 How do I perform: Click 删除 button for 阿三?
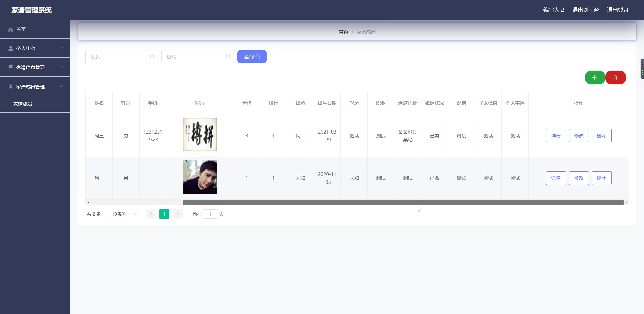coord(601,136)
